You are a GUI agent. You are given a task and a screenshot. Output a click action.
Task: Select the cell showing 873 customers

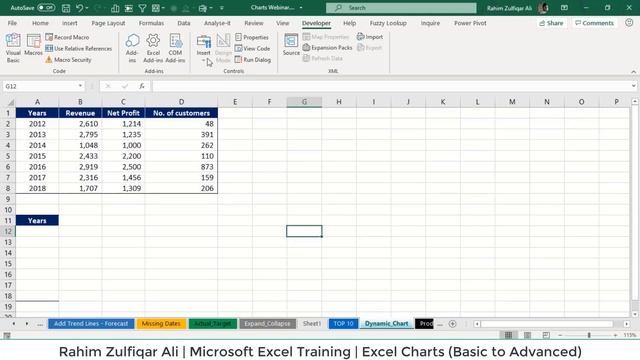(181, 167)
